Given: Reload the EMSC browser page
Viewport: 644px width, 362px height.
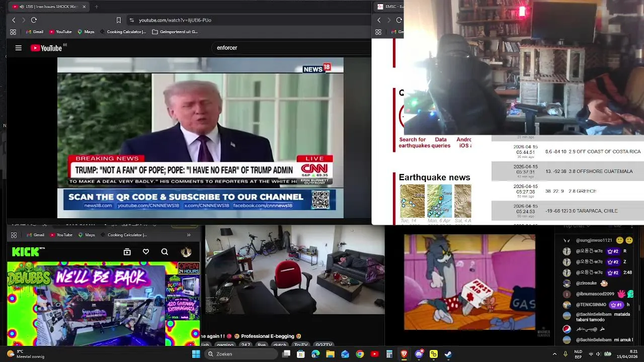Looking at the screenshot, I should tap(399, 20).
